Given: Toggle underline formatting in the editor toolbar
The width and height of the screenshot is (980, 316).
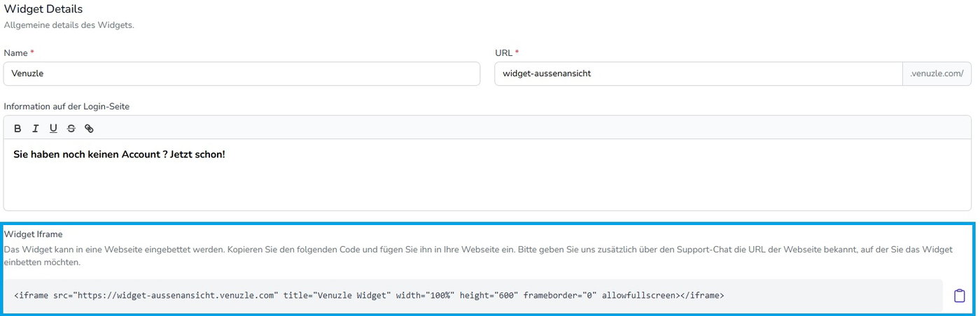Looking at the screenshot, I should point(53,129).
